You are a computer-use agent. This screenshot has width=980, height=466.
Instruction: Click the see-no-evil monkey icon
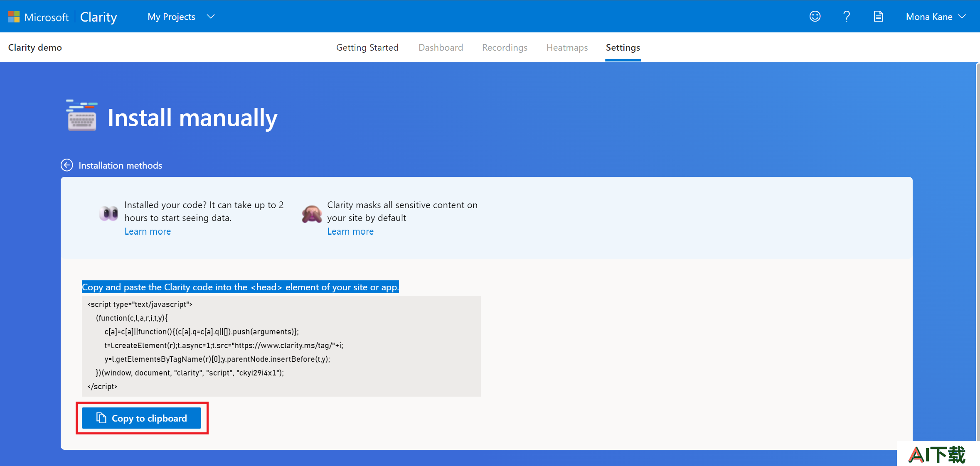[x=312, y=214]
